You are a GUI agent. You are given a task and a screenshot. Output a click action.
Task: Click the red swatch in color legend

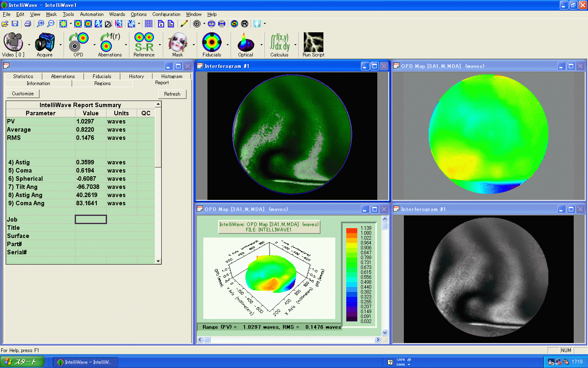pos(352,231)
